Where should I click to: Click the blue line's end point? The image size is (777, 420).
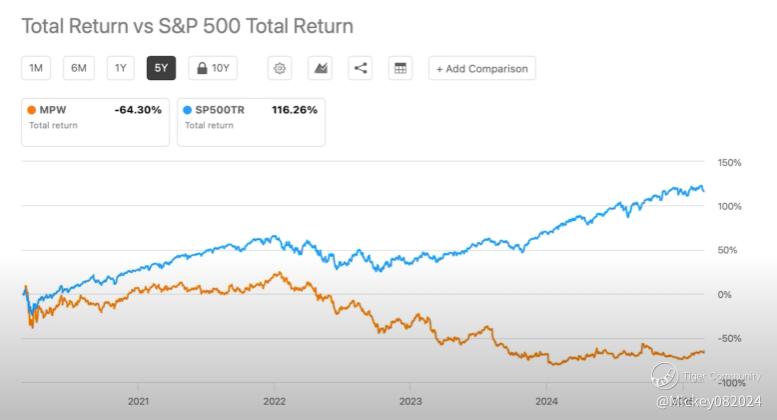[704, 191]
